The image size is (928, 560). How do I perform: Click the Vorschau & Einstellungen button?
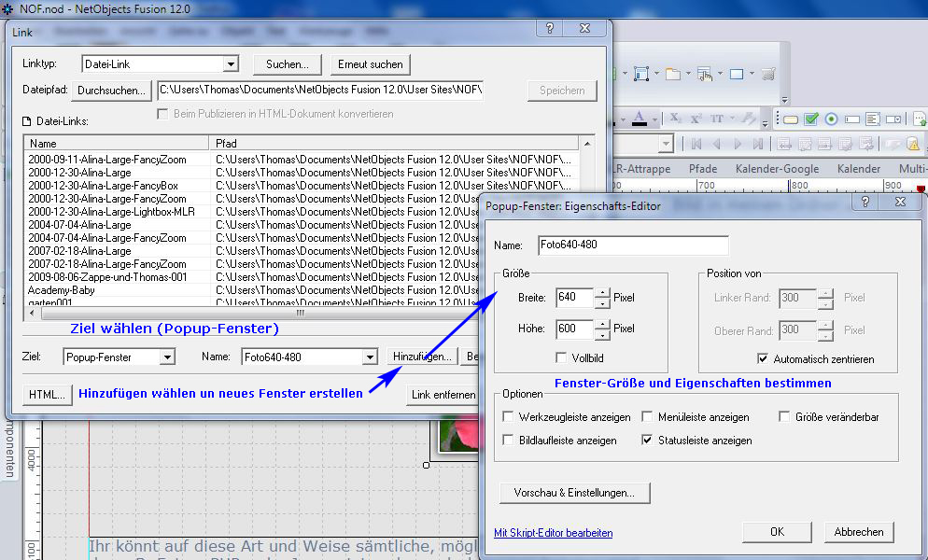[573, 492]
